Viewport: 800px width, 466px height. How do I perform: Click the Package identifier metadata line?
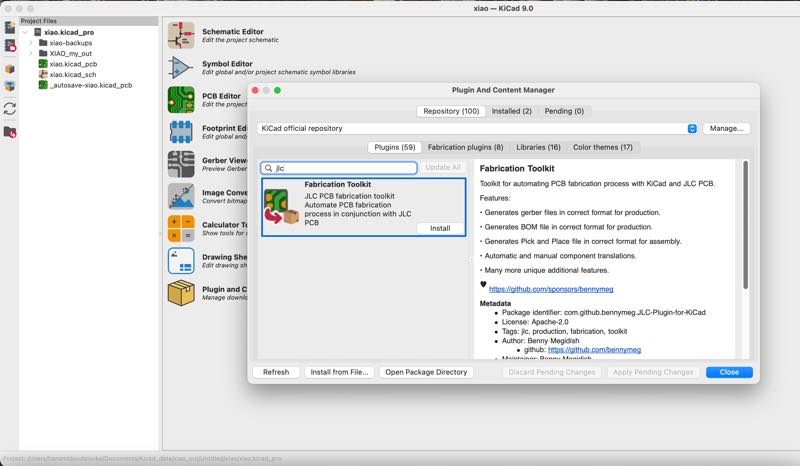pos(604,312)
